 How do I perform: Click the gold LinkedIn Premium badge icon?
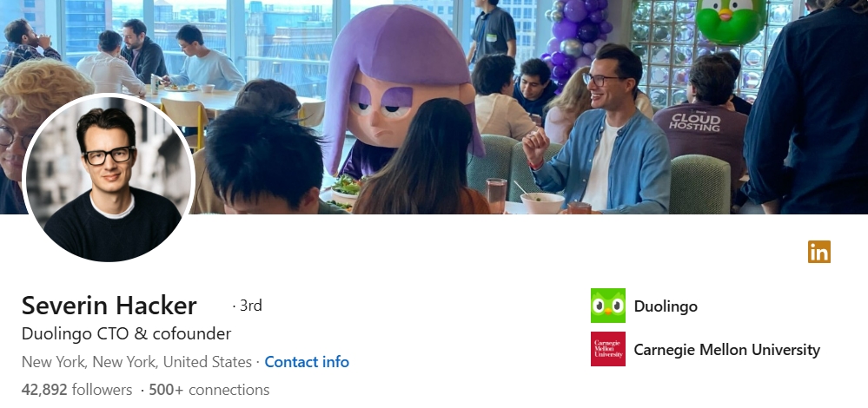pyautogui.click(x=818, y=252)
